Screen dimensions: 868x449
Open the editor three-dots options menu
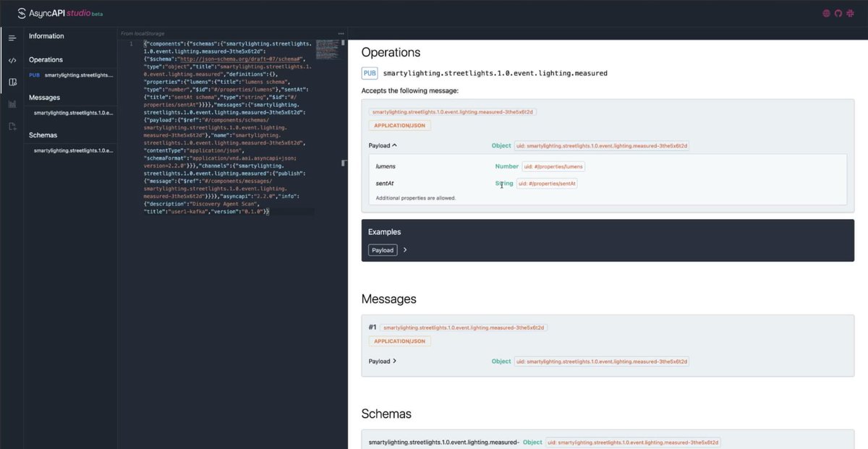pos(341,33)
